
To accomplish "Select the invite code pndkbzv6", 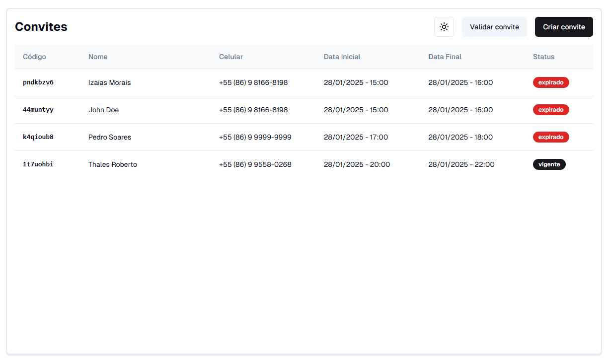I will click(x=38, y=82).
